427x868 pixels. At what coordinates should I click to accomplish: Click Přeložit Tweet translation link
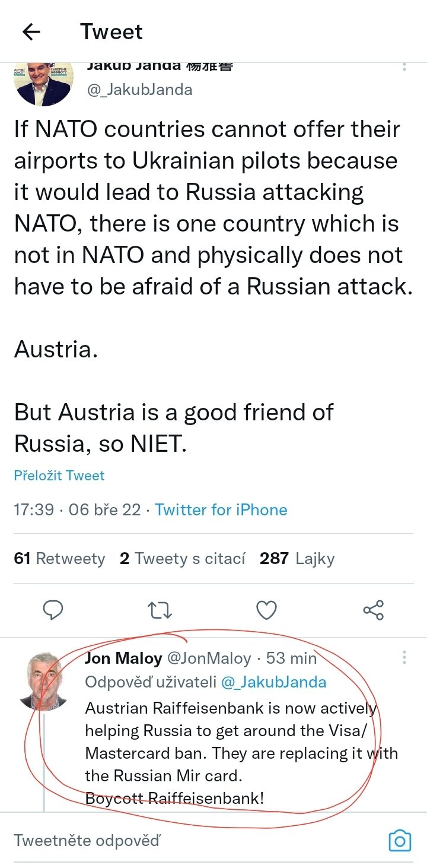pyautogui.click(x=59, y=476)
